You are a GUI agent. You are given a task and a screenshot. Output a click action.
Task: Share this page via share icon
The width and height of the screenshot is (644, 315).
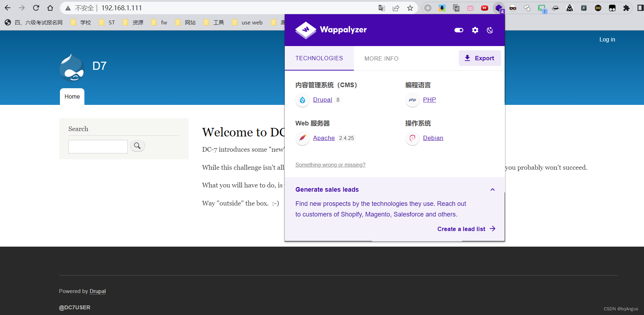point(396,8)
